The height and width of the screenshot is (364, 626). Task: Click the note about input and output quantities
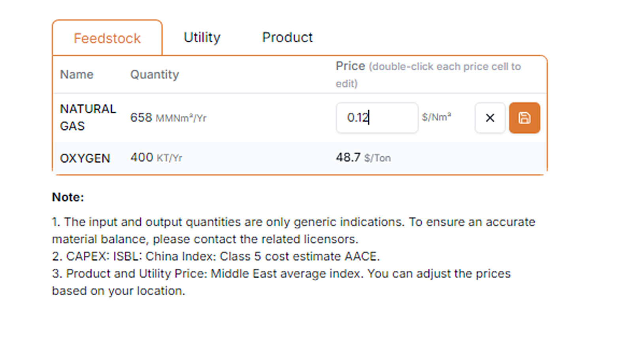pos(294,230)
